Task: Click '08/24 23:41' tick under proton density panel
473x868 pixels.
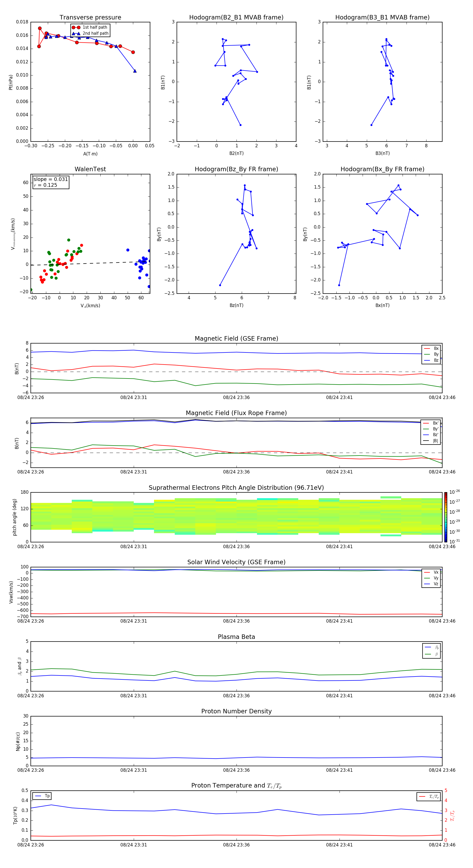Action: coord(339,770)
